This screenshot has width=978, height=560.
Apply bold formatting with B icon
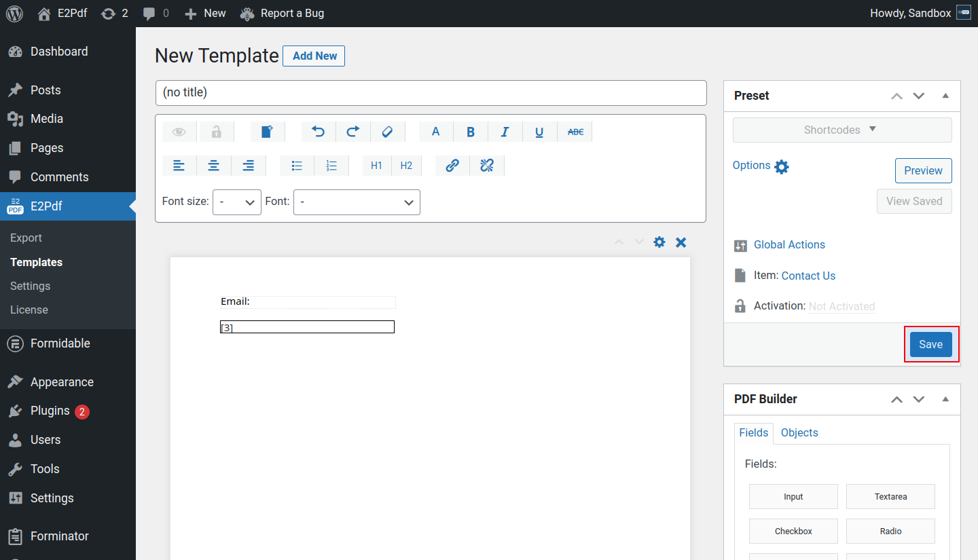471,132
